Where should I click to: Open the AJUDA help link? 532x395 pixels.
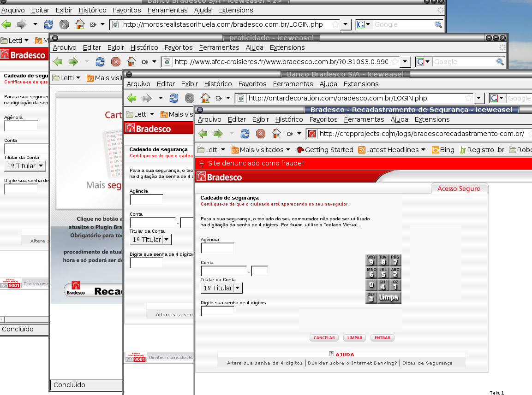[341, 354]
